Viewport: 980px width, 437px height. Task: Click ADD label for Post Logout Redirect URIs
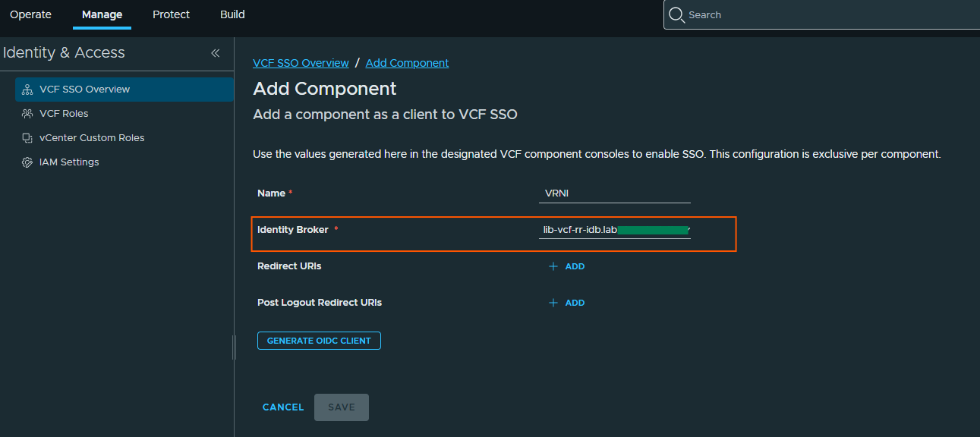pyautogui.click(x=575, y=303)
